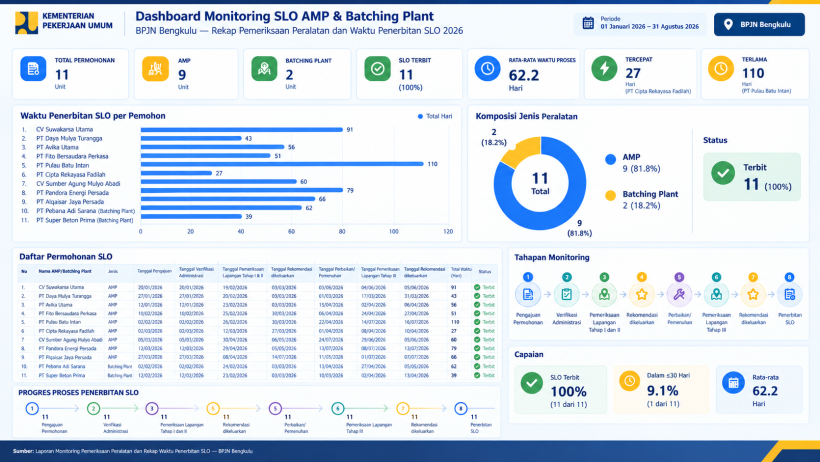Viewport: 820px width, 462px height.
Task: Click PT Super Beton Prima table row name
Action: pos(62,375)
